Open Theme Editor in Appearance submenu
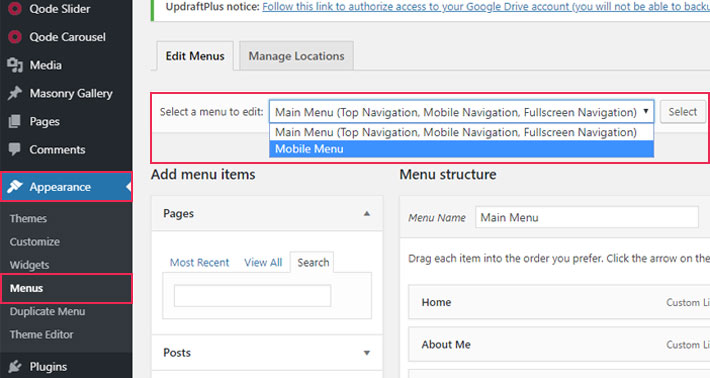 click(x=42, y=335)
